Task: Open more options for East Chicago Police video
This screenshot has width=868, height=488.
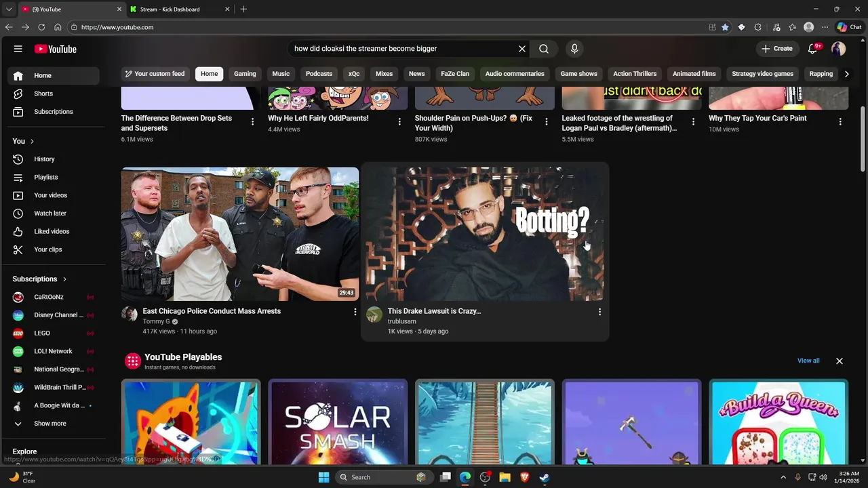Action: pyautogui.click(x=355, y=312)
